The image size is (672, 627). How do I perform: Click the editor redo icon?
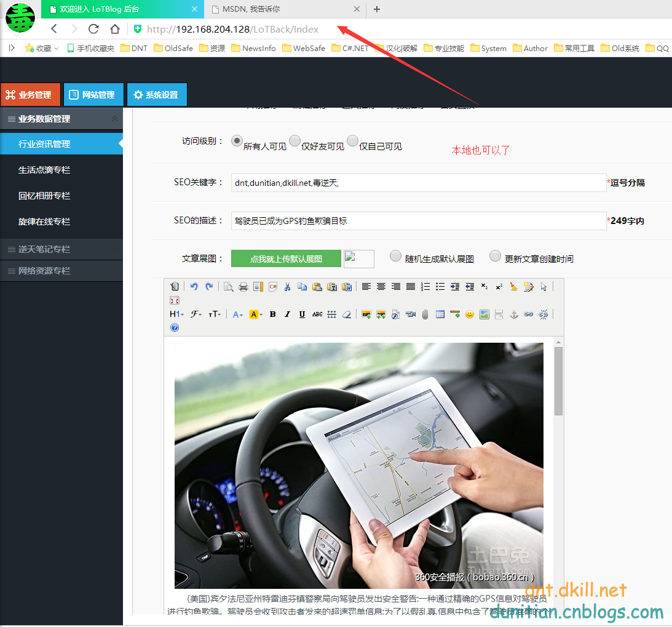click(x=209, y=287)
